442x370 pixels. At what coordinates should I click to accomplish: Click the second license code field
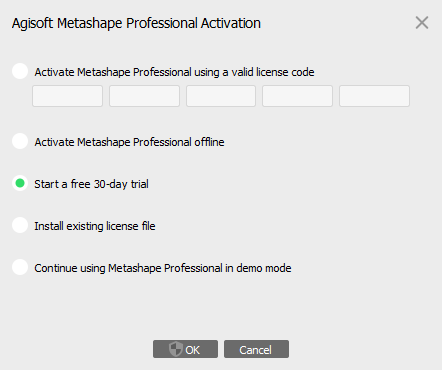(x=144, y=96)
